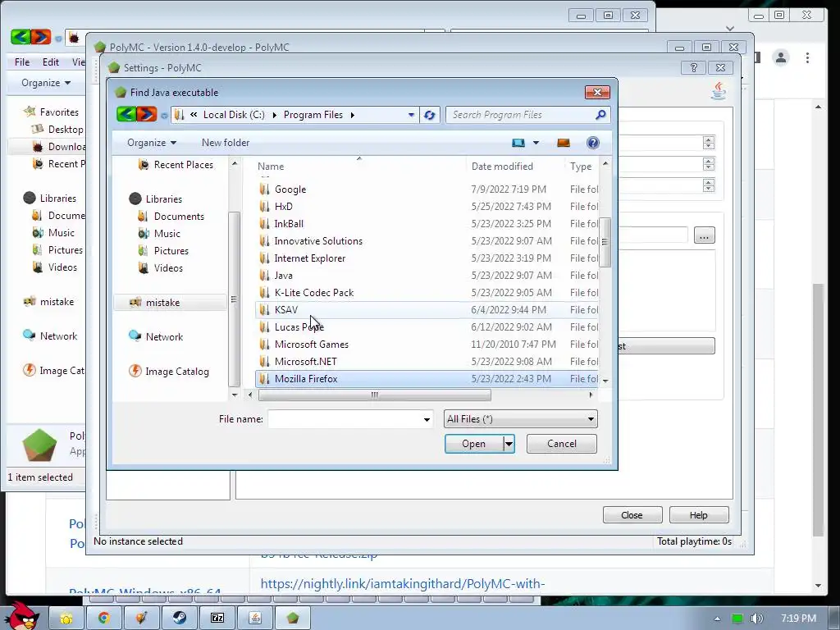Open the view options dropdown arrow

[x=536, y=143]
